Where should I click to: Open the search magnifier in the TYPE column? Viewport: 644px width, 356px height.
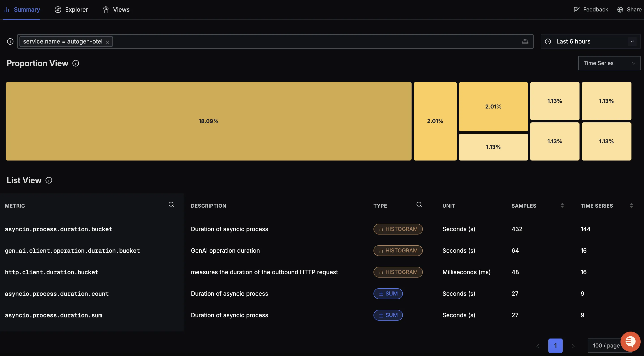[419, 204]
